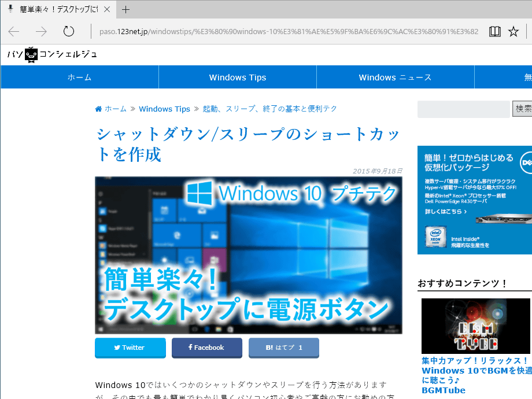Viewport: 532px width, 399px height.
Task: Open the Windows ニュース navigation menu item
Action: pos(396,77)
